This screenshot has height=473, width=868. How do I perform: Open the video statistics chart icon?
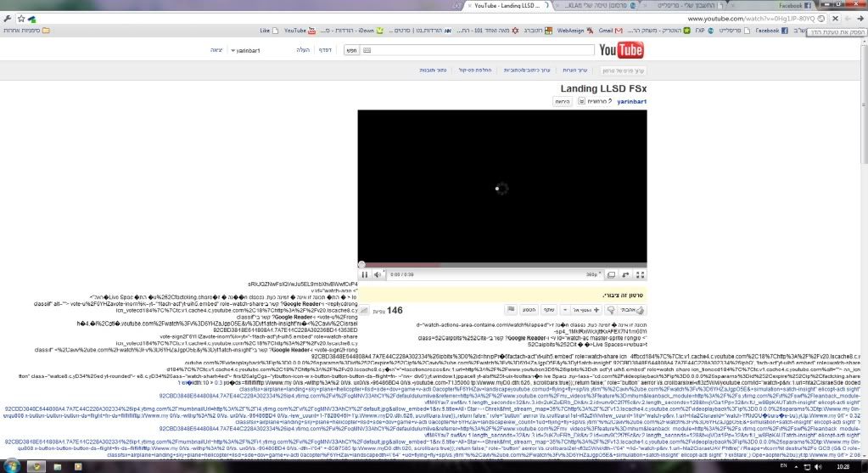[364, 311]
